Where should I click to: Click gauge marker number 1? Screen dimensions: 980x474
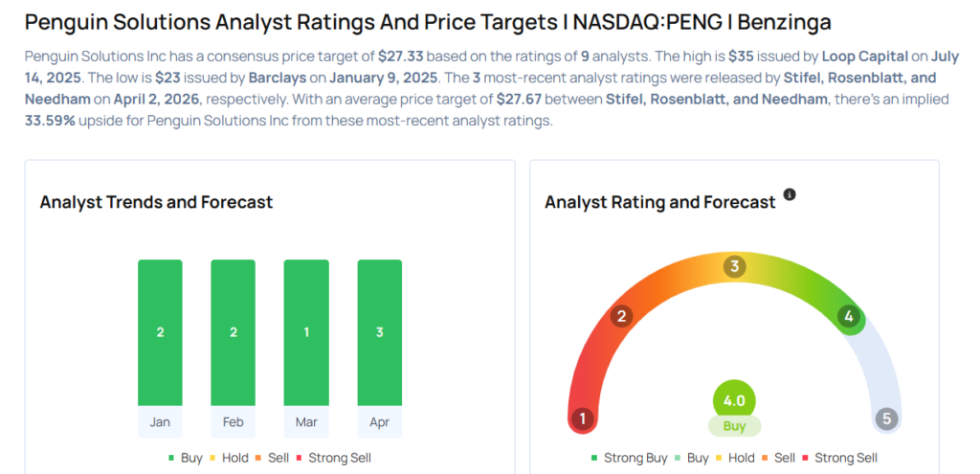pyautogui.click(x=582, y=418)
